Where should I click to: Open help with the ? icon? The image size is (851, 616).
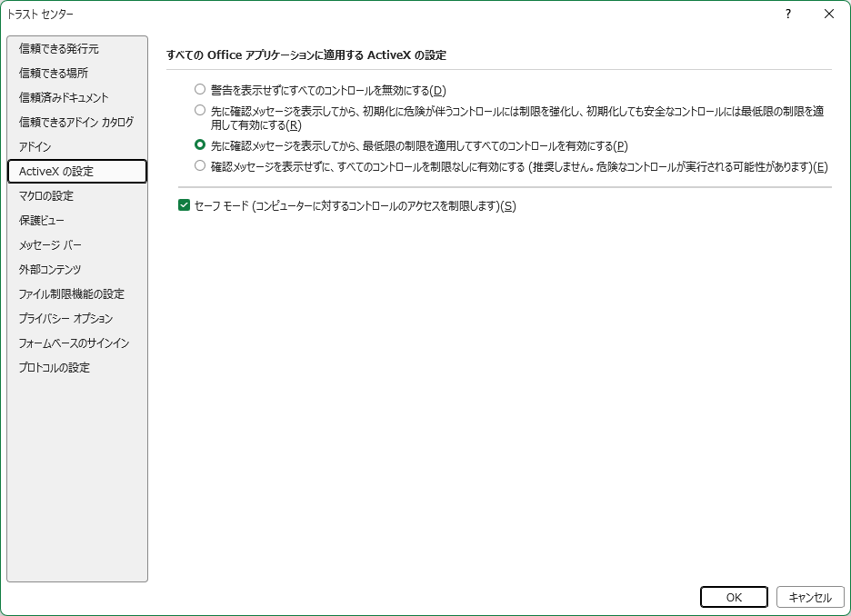788,15
